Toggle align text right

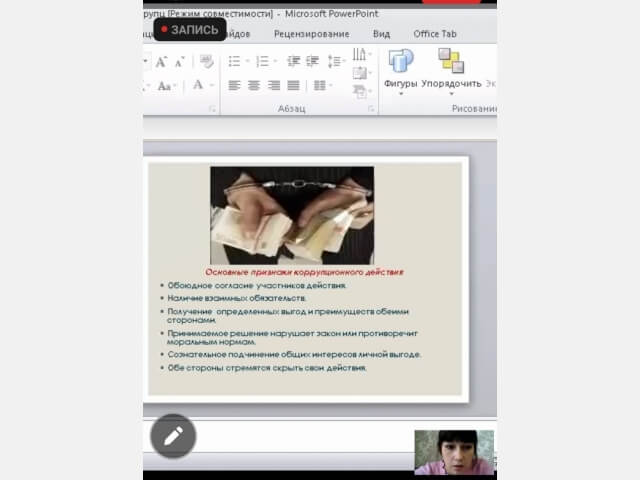pos(274,85)
